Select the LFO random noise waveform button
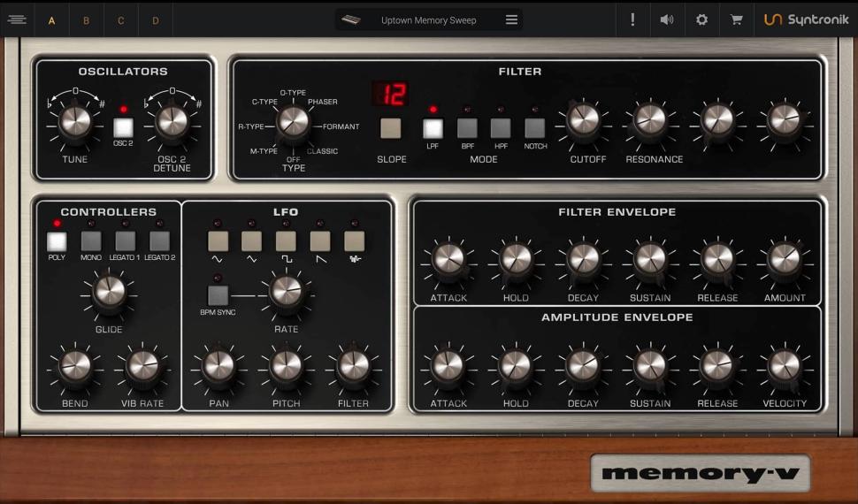This screenshot has width=858, height=504. [354, 241]
